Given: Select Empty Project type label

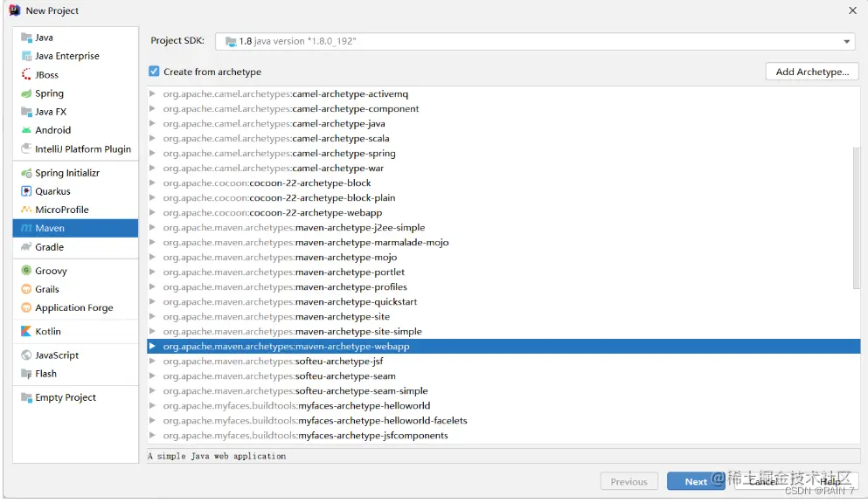Looking at the screenshot, I should 66,397.
